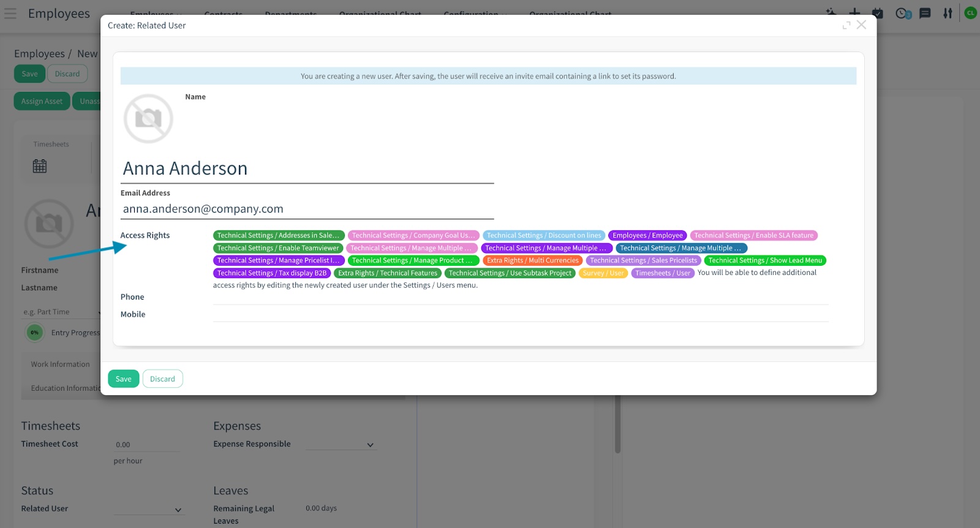The height and width of the screenshot is (528, 980).
Task: Open the CL user avatar menu
Action: pyautogui.click(x=970, y=13)
